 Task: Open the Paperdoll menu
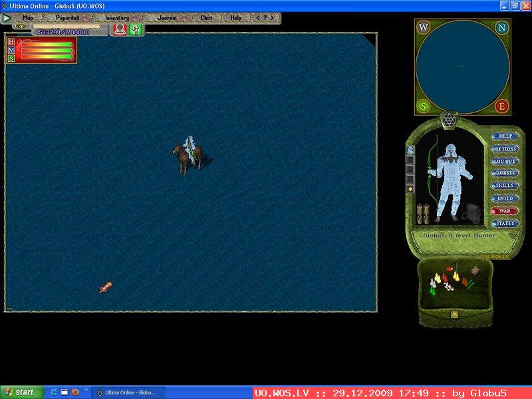coord(67,18)
